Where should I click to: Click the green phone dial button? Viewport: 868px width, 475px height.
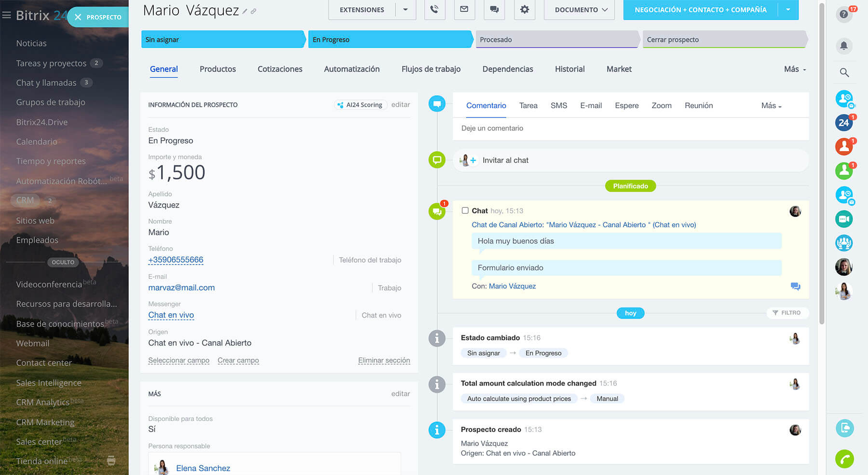[844, 459]
